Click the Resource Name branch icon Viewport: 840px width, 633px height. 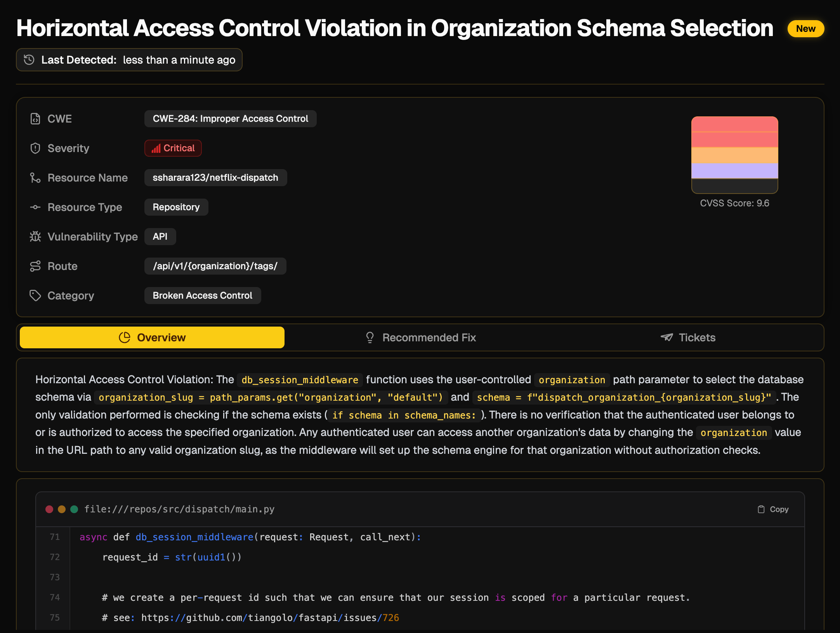pyautogui.click(x=35, y=178)
